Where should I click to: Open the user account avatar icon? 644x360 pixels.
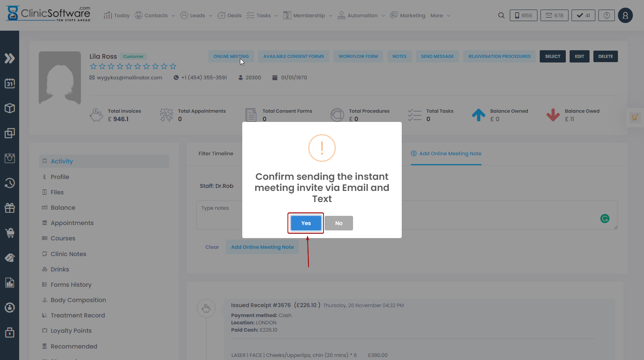625,15
